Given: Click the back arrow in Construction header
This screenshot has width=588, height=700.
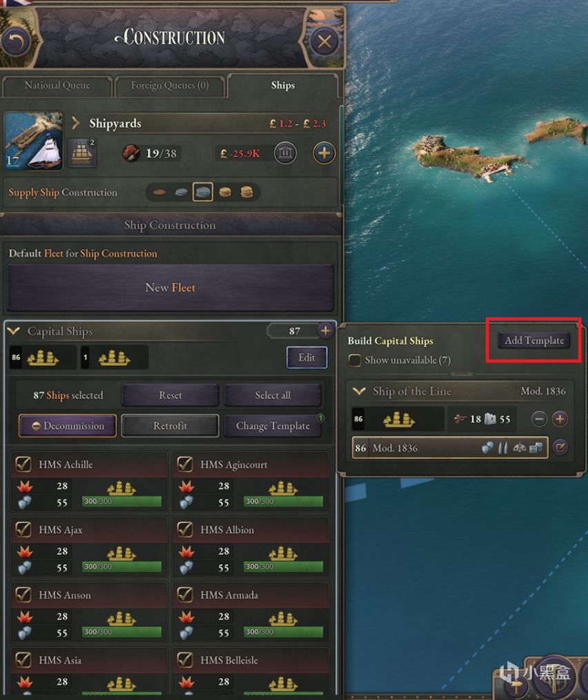Looking at the screenshot, I should [x=17, y=41].
